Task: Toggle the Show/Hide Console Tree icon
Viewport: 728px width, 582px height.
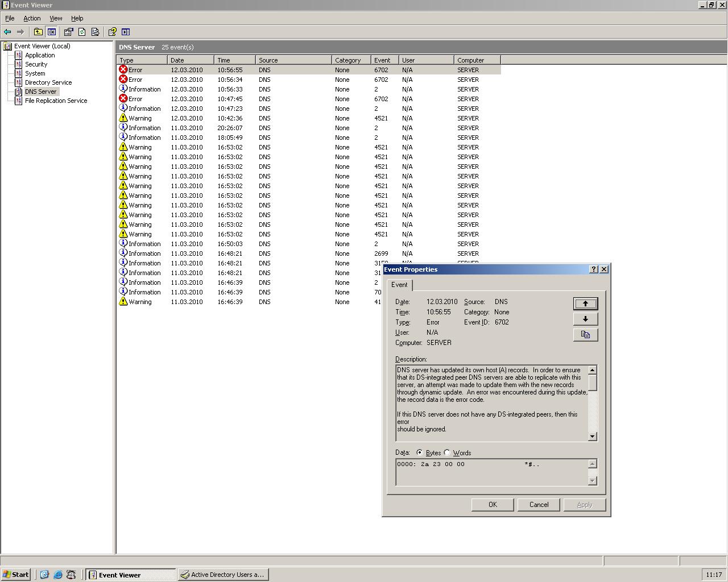Action: [x=52, y=32]
